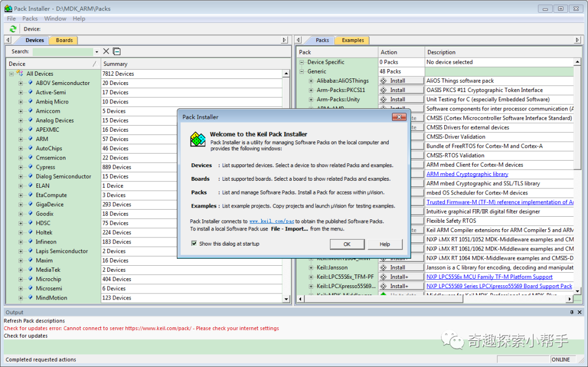Close the Output panel with its X
Screen dimensions: 588x367
tap(579, 312)
